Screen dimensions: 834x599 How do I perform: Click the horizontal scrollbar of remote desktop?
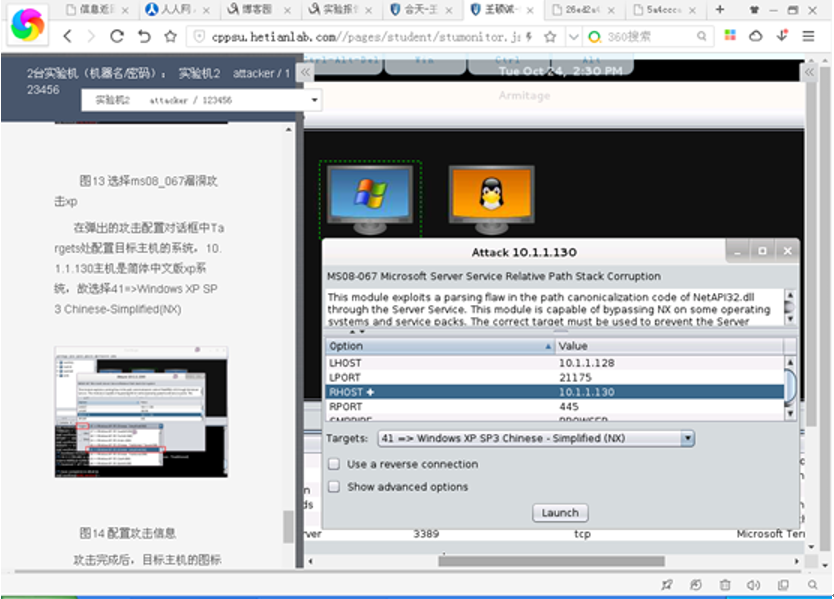(x=552, y=561)
